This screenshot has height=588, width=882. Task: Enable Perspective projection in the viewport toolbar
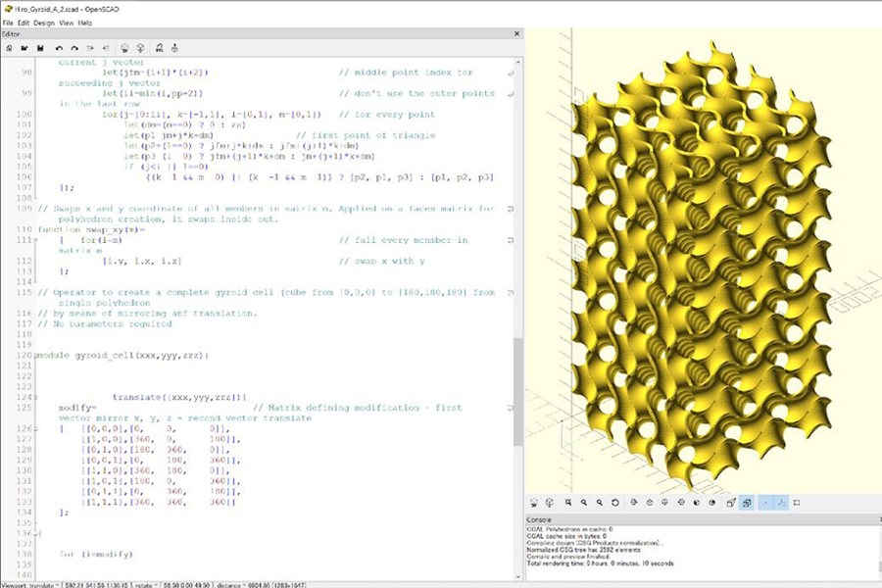coord(731,503)
